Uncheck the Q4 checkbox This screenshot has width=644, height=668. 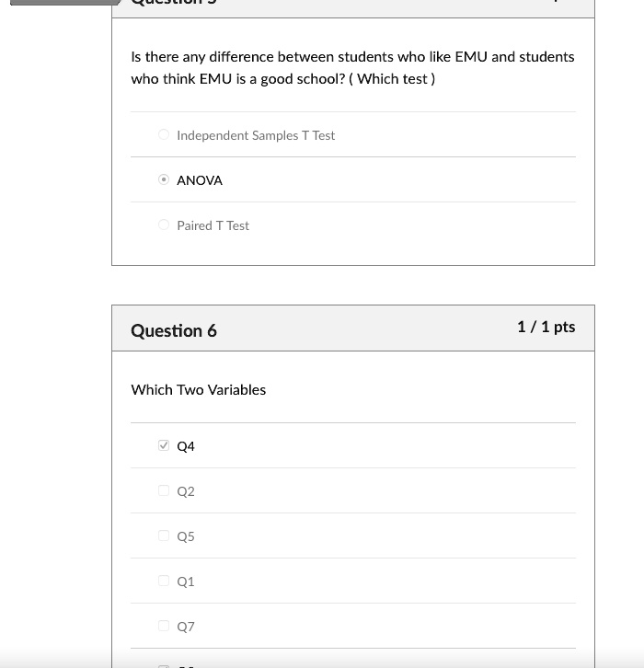(x=164, y=446)
